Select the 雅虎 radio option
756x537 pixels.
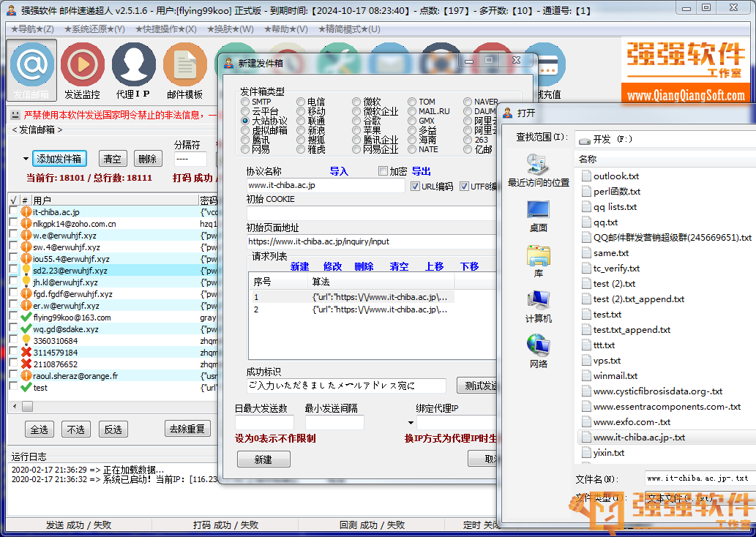point(301,149)
